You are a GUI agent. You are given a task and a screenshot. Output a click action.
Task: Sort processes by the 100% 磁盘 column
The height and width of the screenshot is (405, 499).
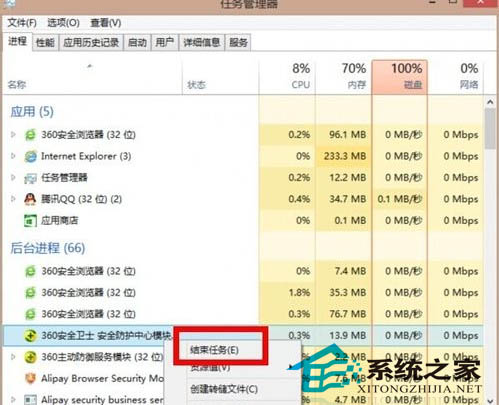pyautogui.click(x=399, y=77)
